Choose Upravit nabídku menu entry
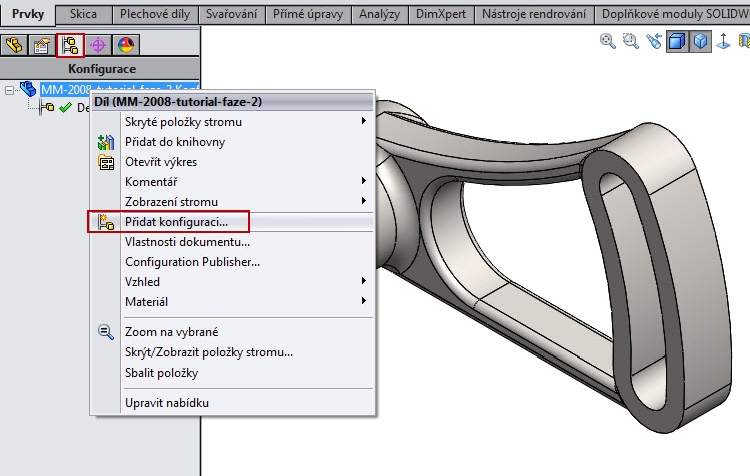This screenshot has width=750, height=476. coord(232,403)
